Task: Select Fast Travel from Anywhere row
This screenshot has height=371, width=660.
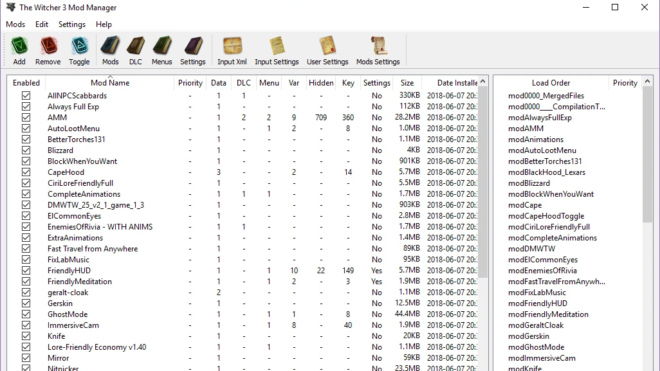Action: click(x=243, y=249)
